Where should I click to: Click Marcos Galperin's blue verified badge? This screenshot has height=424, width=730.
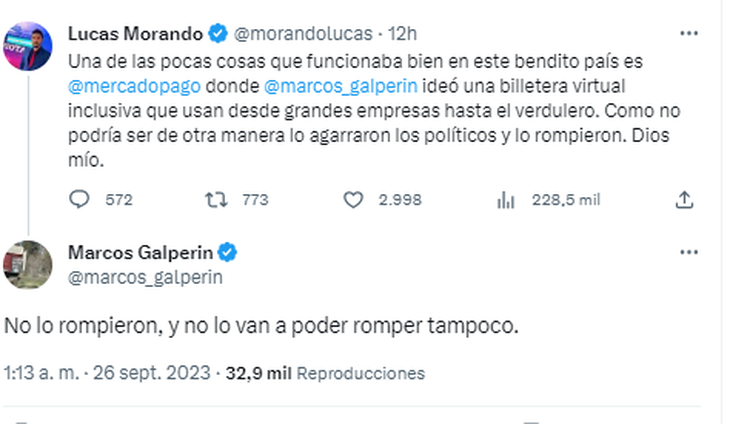(229, 250)
